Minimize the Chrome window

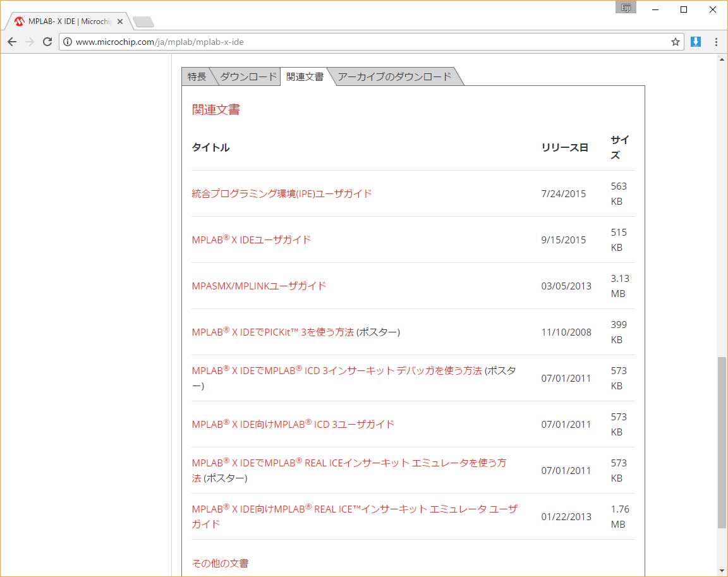click(x=655, y=9)
